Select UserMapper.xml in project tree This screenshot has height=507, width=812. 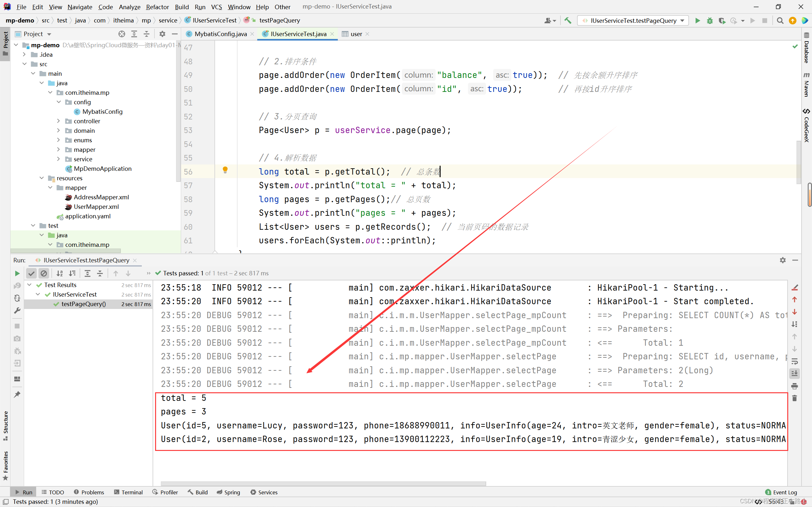pyautogui.click(x=96, y=207)
